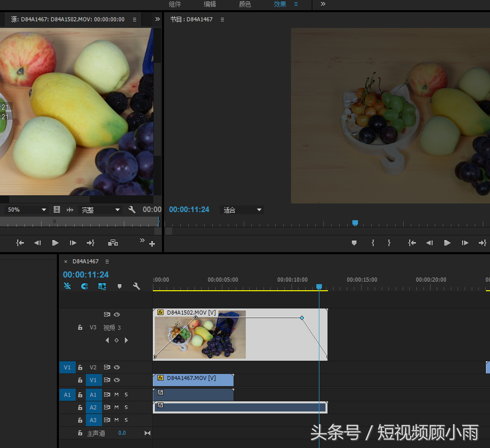Viewport: 490px width, 448px height.
Task: Add a marker in the program monitor
Action: pyautogui.click(x=354, y=243)
